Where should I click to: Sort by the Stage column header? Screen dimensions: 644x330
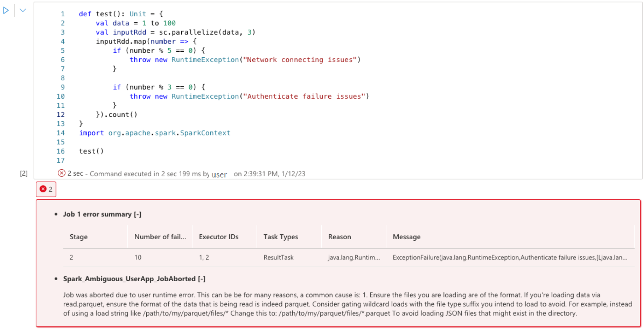[x=79, y=237]
